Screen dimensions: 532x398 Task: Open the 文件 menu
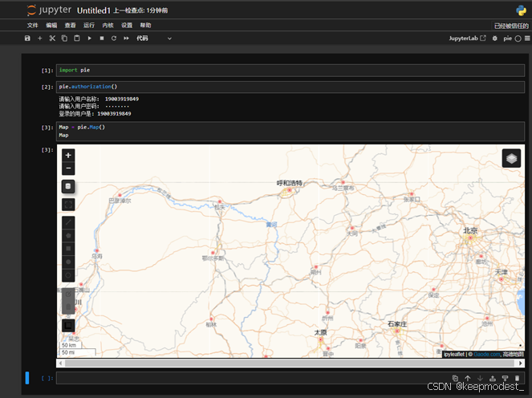click(x=33, y=26)
